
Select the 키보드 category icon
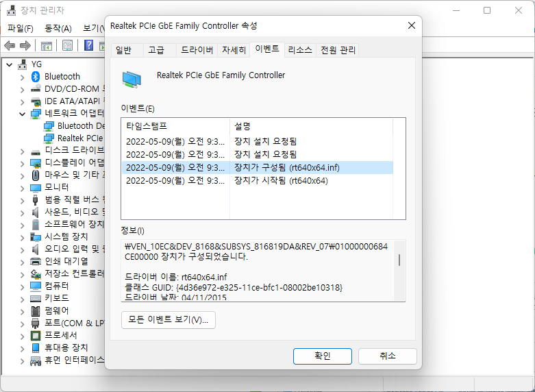[x=36, y=299]
